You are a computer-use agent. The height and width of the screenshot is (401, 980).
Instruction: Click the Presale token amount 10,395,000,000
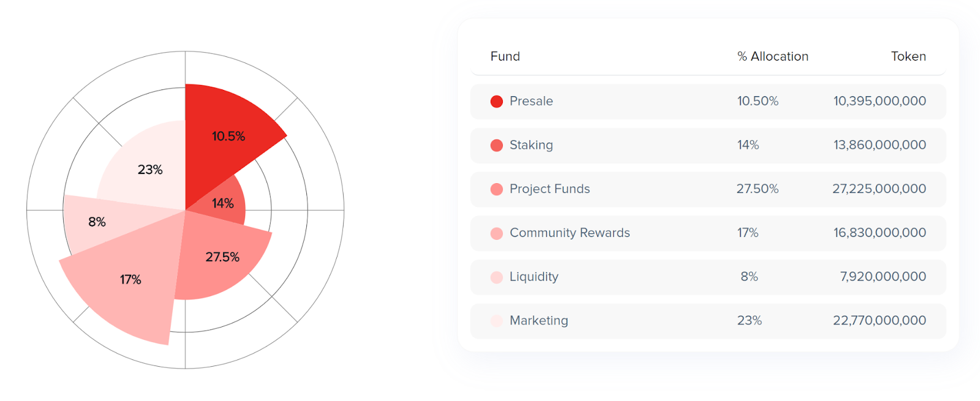[880, 101]
